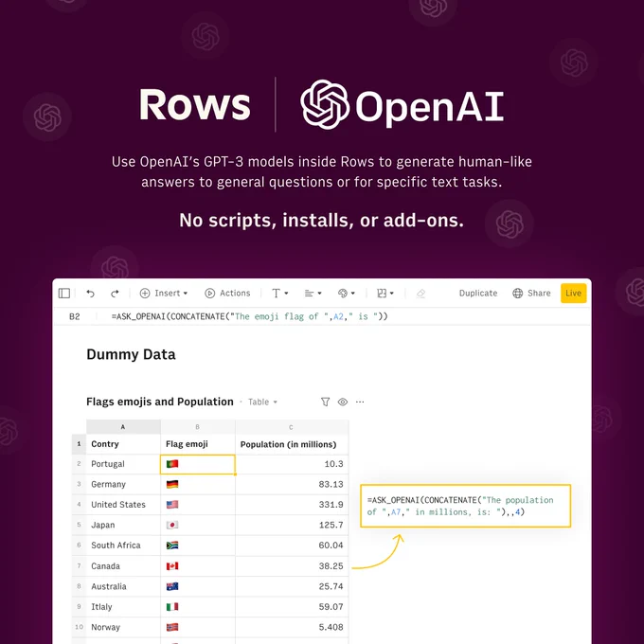644x644 pixels.
Task: Open the color palette dropdown
Action: point(347,294)
